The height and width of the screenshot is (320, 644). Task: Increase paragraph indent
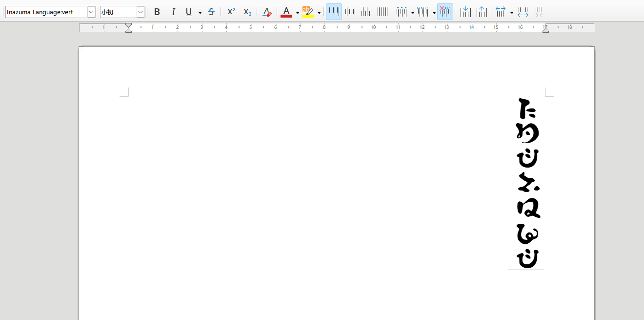(x=466, y=12)
